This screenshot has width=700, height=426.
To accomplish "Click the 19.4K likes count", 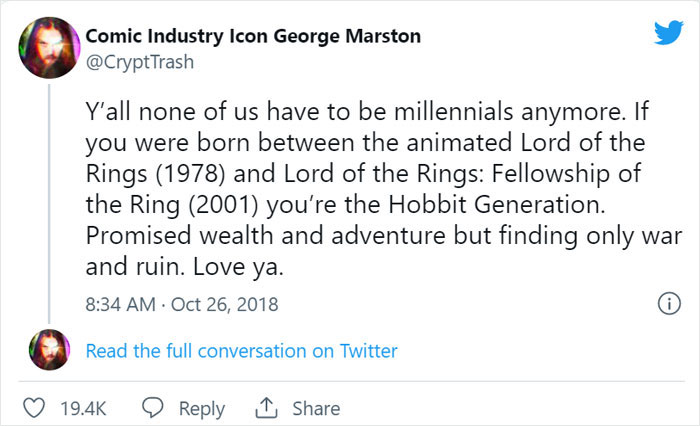I will point(84,408).
